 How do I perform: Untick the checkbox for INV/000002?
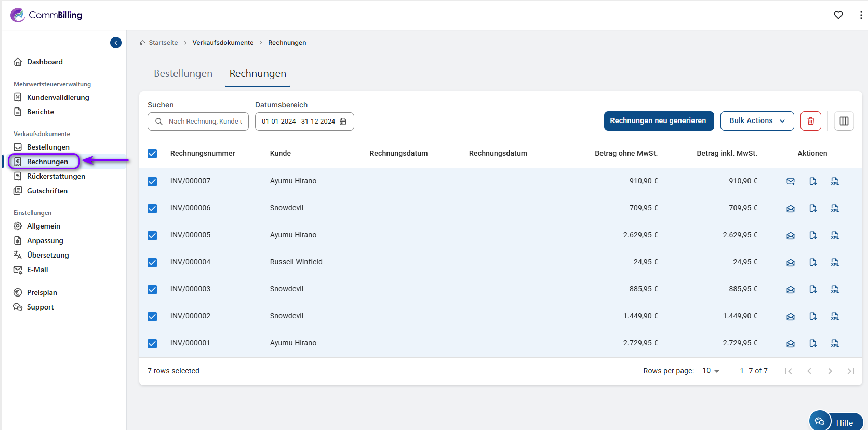tap(152, 317)
